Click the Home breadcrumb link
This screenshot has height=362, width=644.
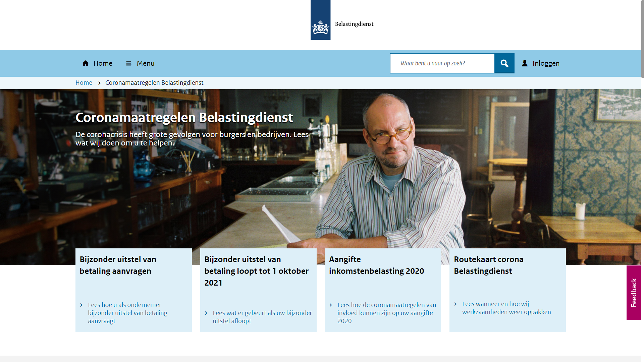pyautogui.click(x=84, y=83)
